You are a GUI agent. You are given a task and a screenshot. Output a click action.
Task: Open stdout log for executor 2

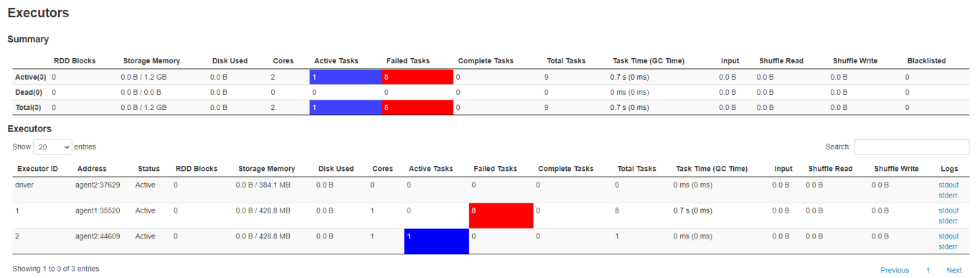[948, 236]
